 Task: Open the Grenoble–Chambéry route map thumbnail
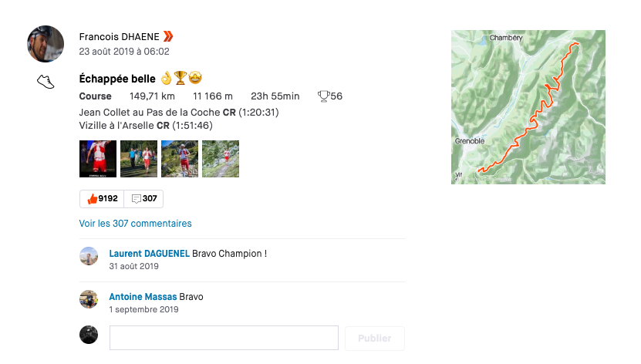click(x=528, y=107)
